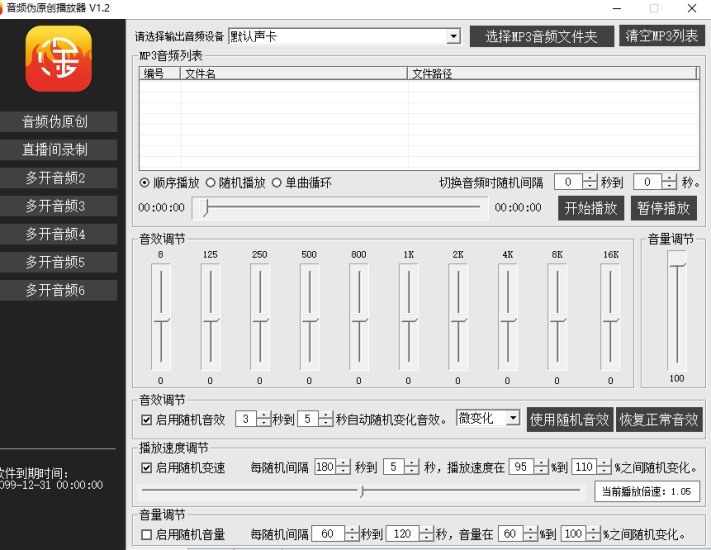This screenshot has height=550, width=711.
Task: Click random effect start seconds field showing 3
Action: [246, 419]
